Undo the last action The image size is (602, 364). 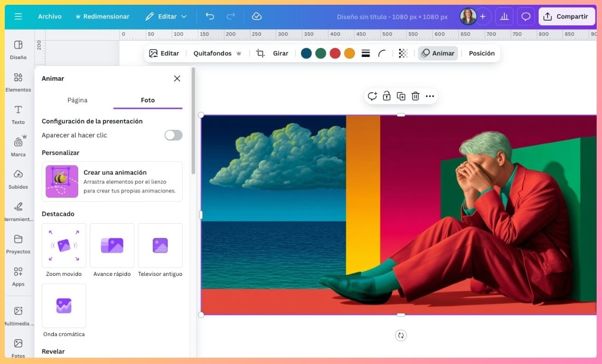210,16
